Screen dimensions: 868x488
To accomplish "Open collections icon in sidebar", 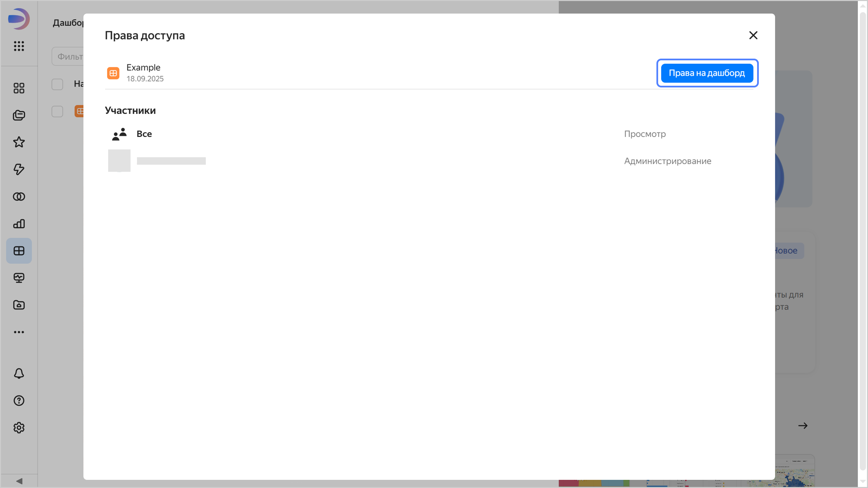I will click(x=19, y=115).
